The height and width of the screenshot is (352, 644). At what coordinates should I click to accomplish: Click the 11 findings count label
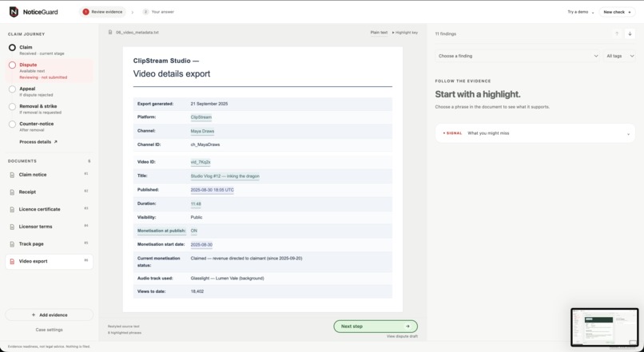[x=446, y=34]
